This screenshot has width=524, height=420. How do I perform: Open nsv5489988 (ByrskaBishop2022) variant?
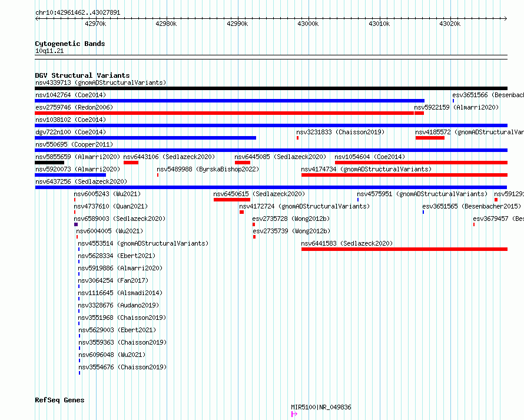(x=208, y=169)
